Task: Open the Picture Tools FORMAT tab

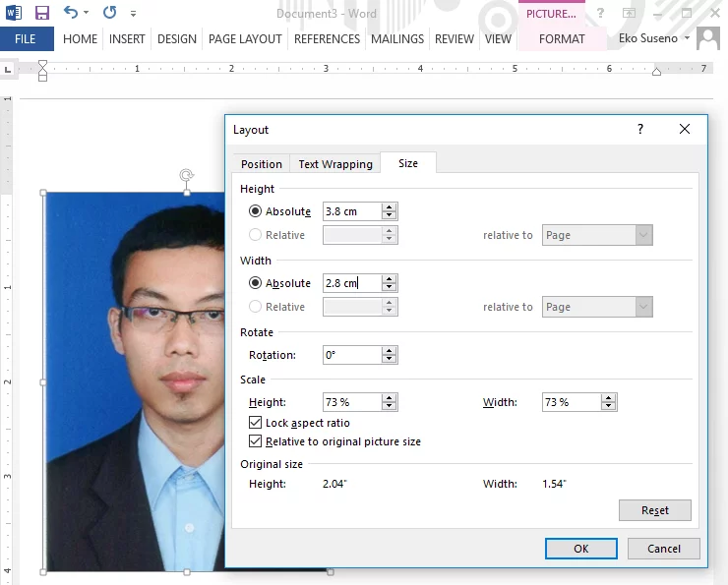Action: tap(562, 39)
